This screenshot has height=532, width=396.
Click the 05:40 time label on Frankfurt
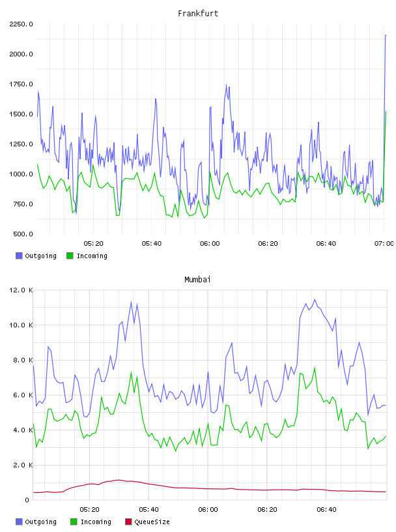(152, 244)
